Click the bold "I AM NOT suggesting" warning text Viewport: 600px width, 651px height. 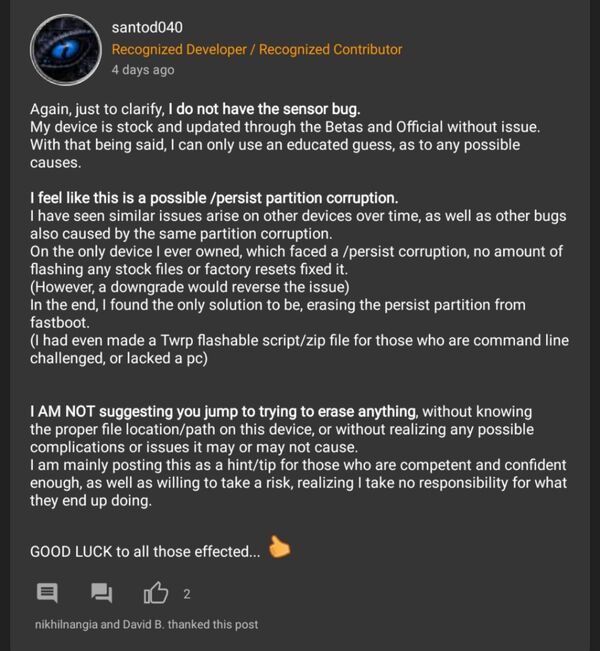[x=223, y=411]
